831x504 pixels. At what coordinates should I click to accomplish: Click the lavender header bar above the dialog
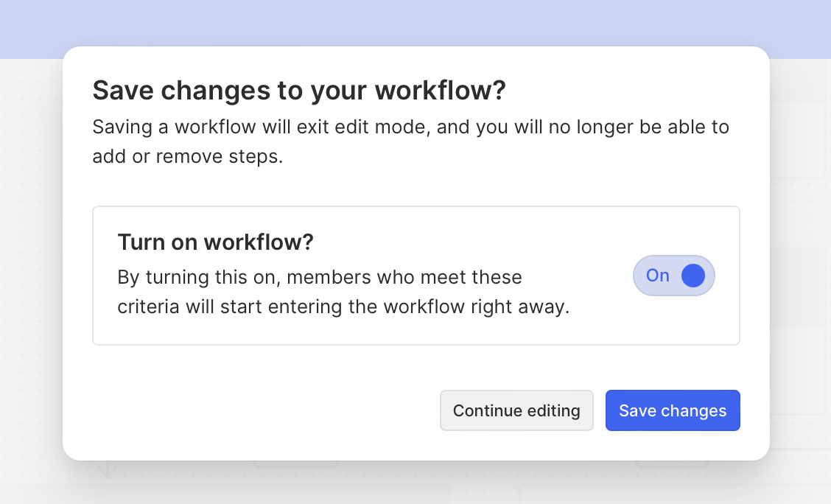[415, 22]
